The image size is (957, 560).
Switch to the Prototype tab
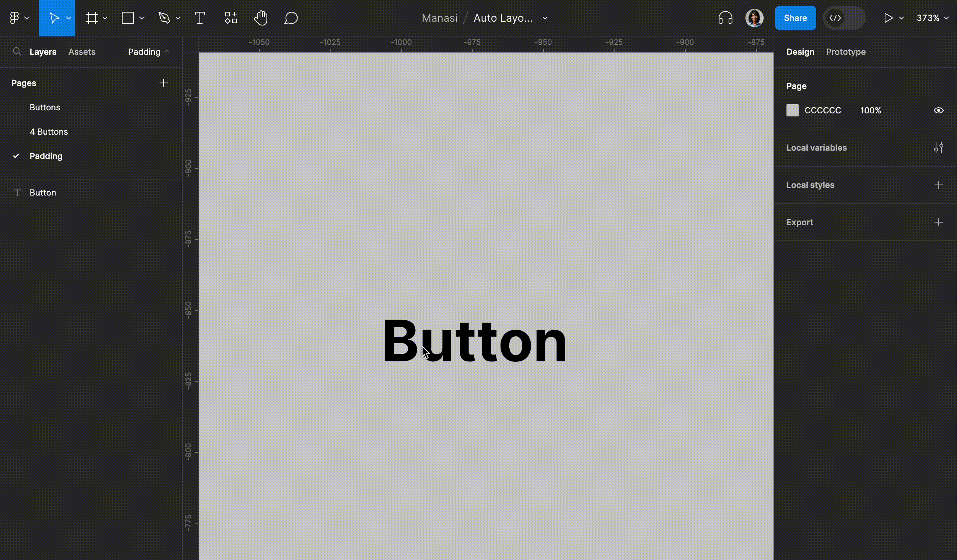(x=846, y=52)
